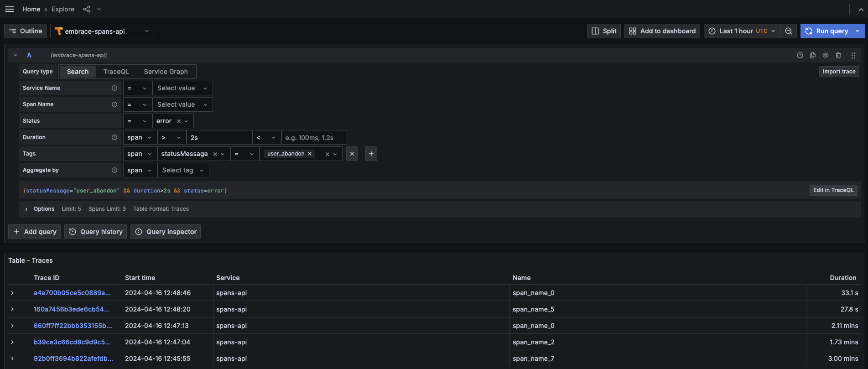Image resolution: width=868 pixels, height=369 pixels.
Task: Open the Status operator dropdown
Action: 137,121
